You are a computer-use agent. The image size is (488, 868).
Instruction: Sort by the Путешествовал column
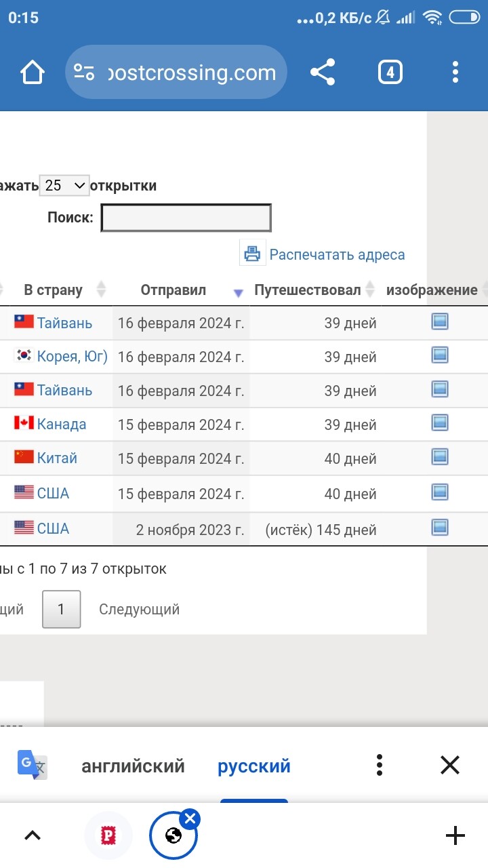[308, 290]
